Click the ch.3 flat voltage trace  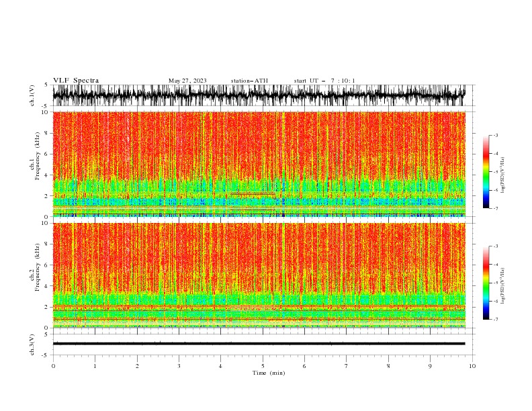pos(259,344)
